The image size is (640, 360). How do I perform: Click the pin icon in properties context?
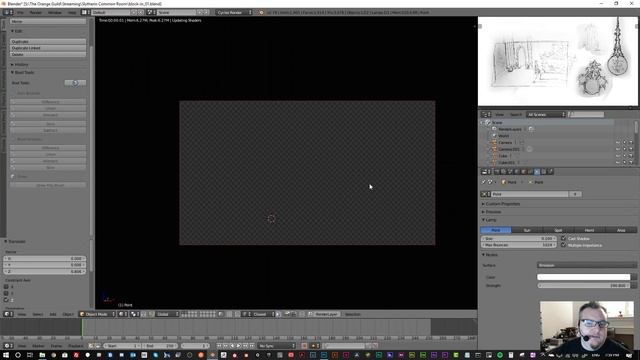point(484,182)
